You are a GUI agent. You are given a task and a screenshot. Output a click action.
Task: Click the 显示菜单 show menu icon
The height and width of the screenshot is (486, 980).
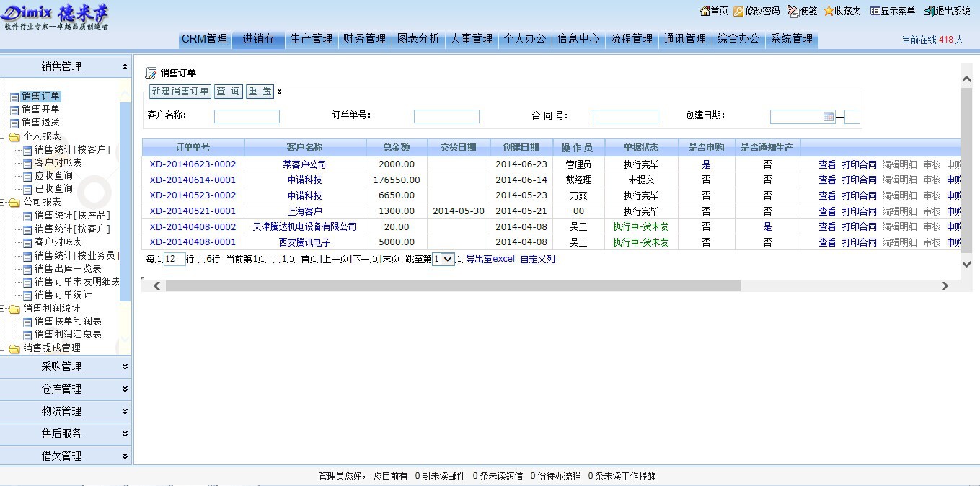[x=875, y=11]
